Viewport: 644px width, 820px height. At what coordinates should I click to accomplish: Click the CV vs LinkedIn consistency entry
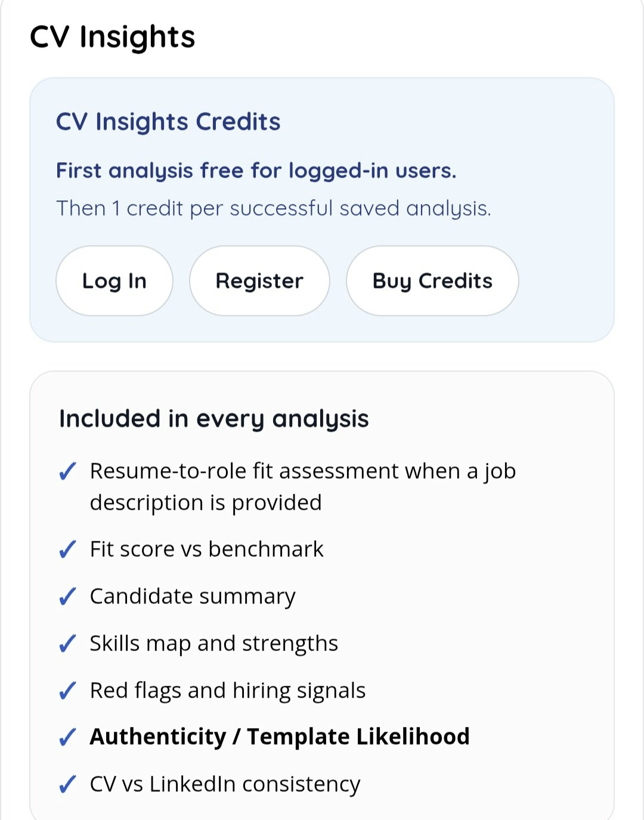(224, 784)
